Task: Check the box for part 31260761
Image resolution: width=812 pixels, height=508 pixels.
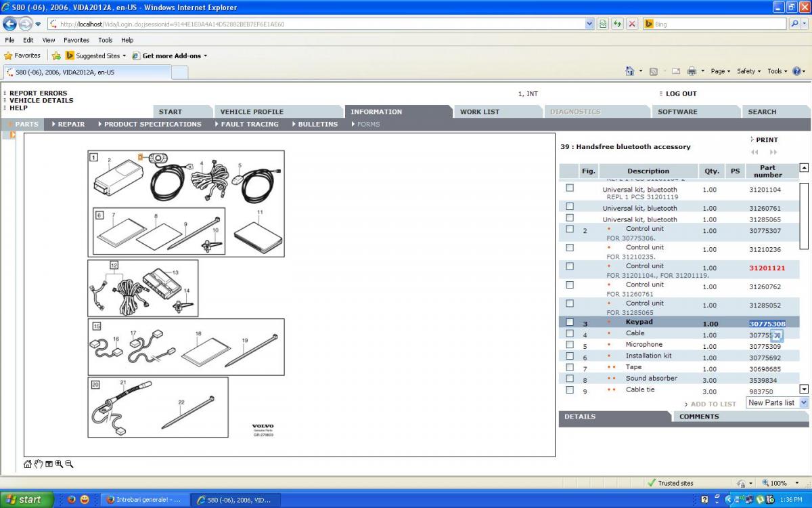Action: click(x=570, y=207)
